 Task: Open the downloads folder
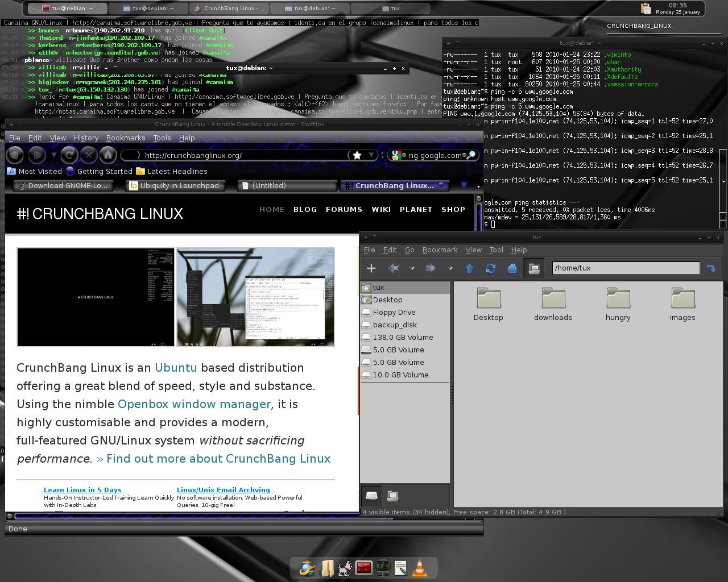(x=553, y=304)
